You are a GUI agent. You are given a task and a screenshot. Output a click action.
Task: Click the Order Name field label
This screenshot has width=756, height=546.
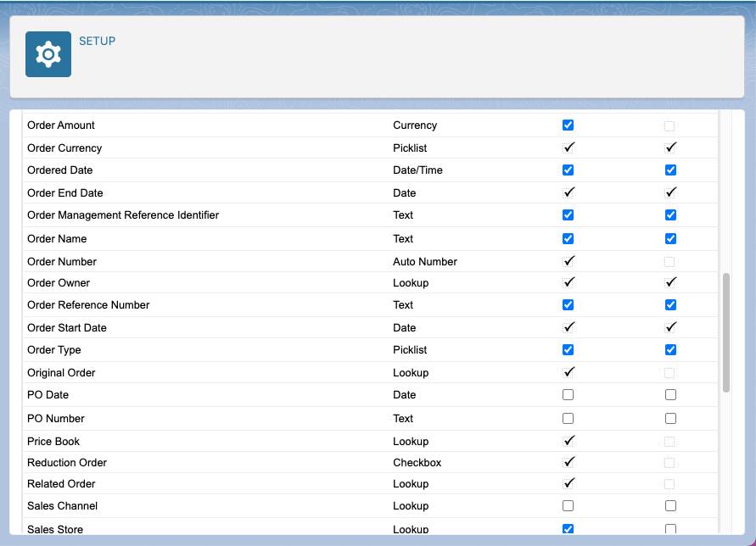coord(57,238)
